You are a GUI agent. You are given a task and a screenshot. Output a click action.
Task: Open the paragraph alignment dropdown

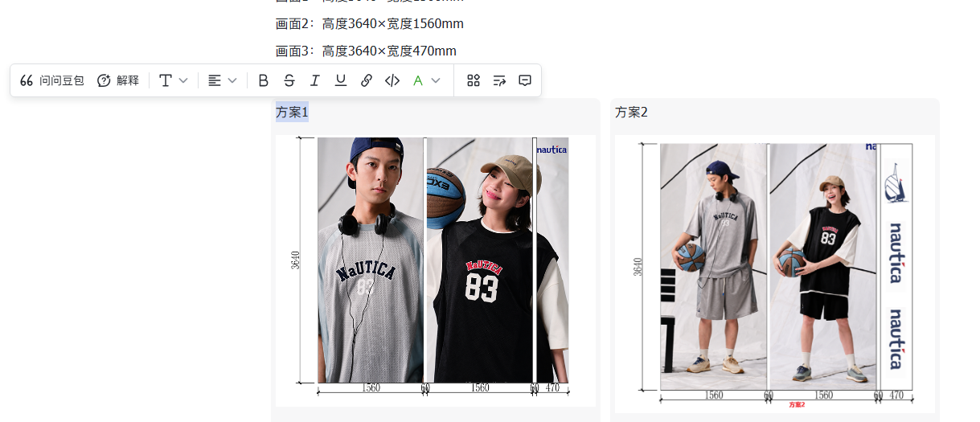click(223, 80)
